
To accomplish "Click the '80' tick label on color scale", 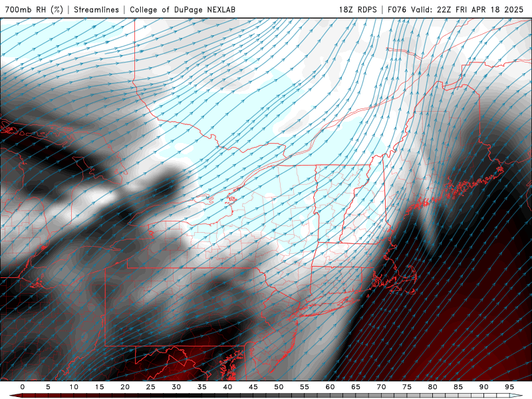I will coord(433,387).
